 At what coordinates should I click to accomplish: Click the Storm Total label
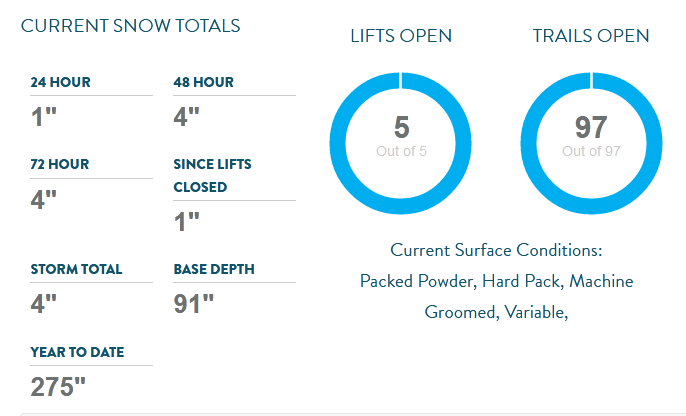pos(76,269)
